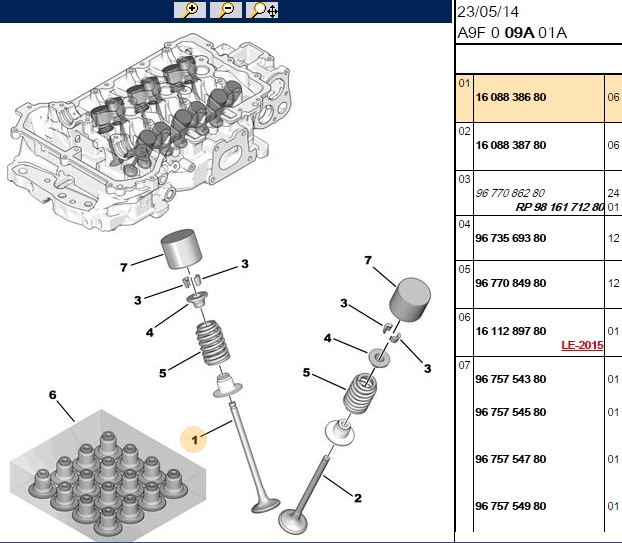
Task: Click row reference 04 in parts table
Action: [x=464, y=224]
